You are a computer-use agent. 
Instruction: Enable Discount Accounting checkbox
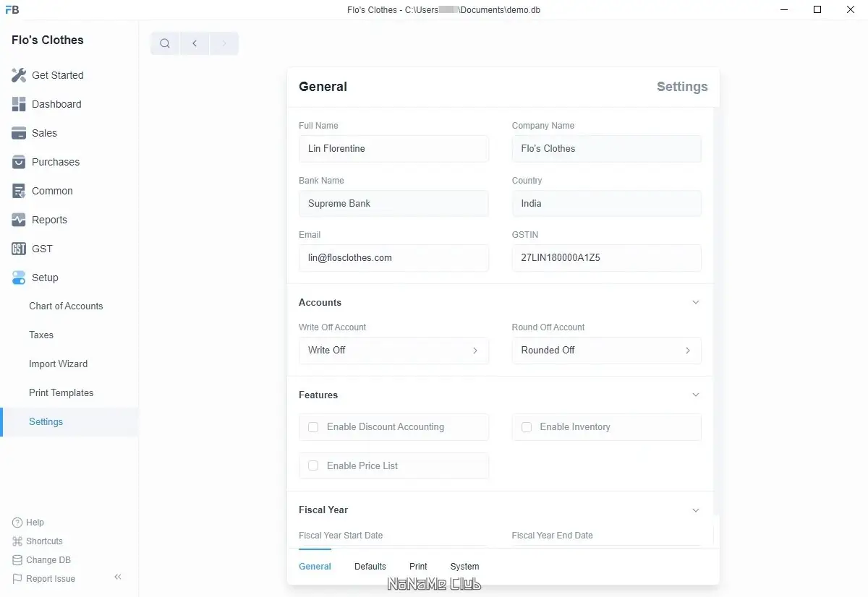(x=313, y=427)
